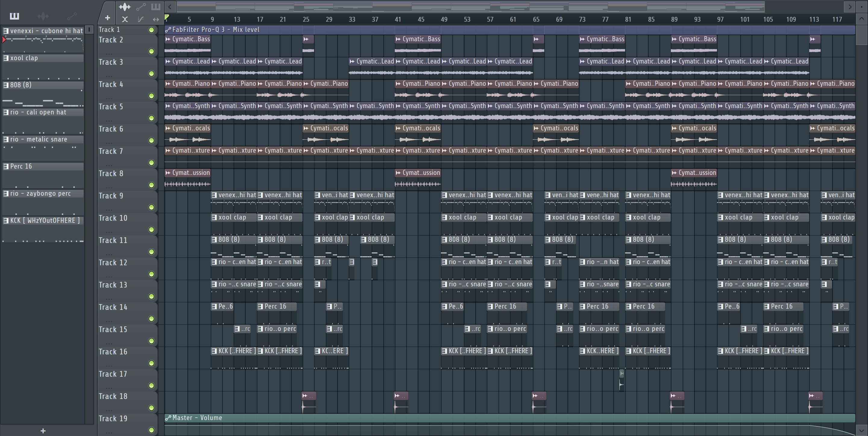Image resolution: width=868 pixels, height=436 pixels.
Task: Mute Track 1 with its green LED
Action: (x=152, y=30)
